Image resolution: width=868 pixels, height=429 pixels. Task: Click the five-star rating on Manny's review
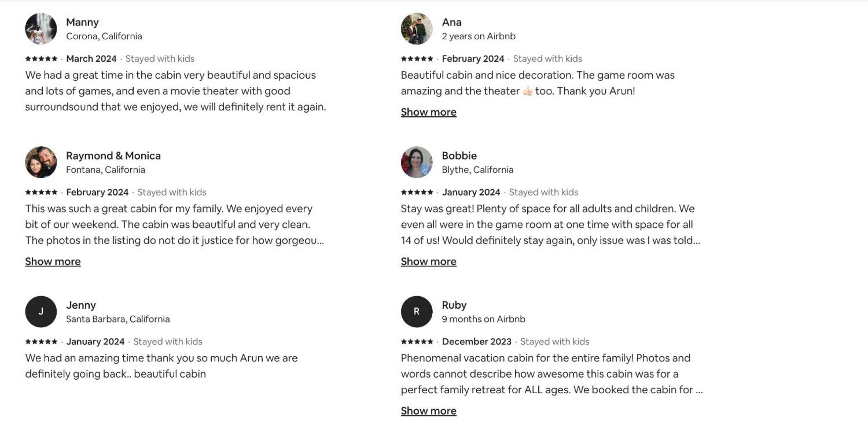(x=41, y=58)
